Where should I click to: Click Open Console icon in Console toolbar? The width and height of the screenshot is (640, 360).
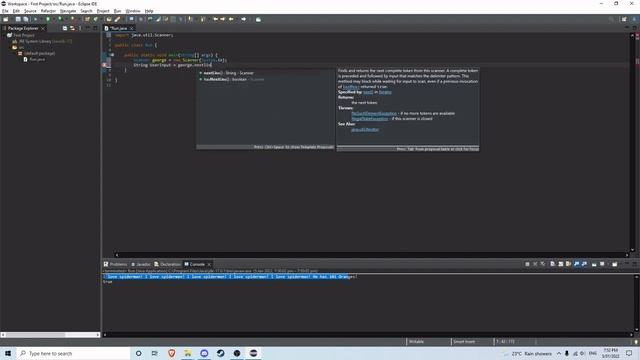pos(614,264)
